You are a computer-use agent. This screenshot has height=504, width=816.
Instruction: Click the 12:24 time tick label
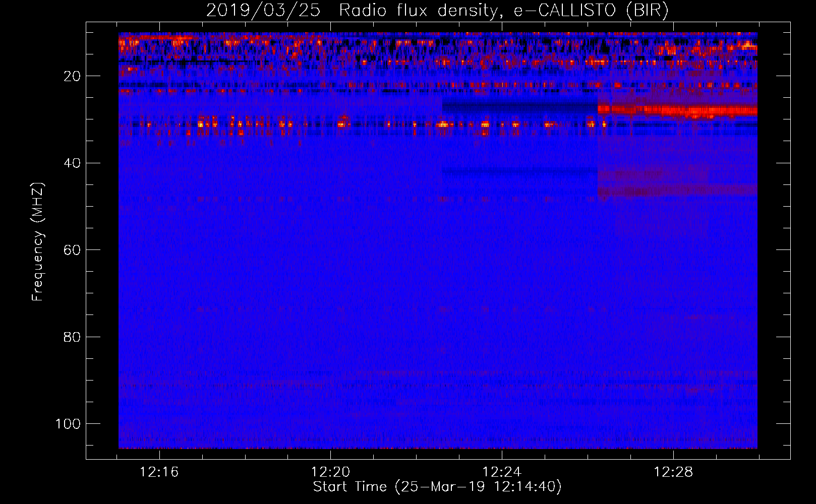point(502,472)
